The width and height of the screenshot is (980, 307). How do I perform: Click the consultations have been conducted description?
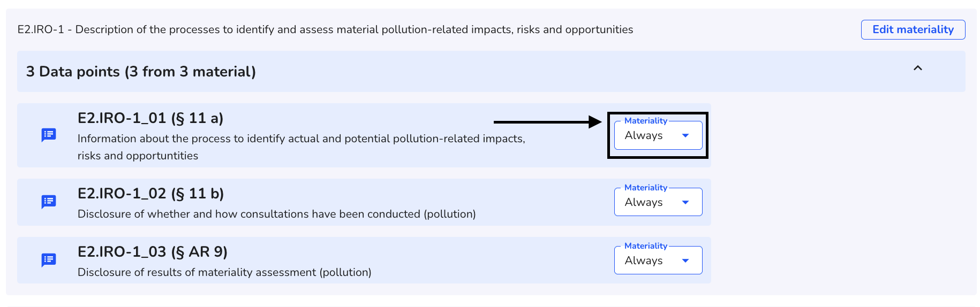(277, 214)
